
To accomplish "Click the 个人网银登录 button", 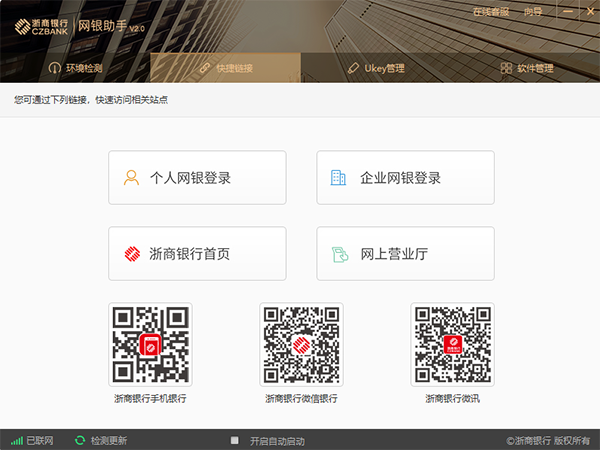I will point(197,178).
